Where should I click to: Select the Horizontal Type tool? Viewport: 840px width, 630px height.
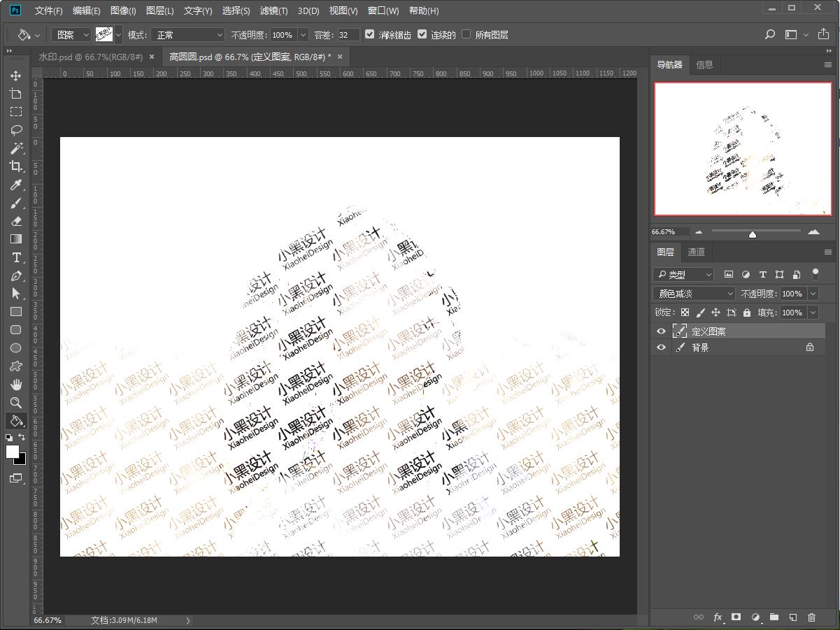pos(15,257)
